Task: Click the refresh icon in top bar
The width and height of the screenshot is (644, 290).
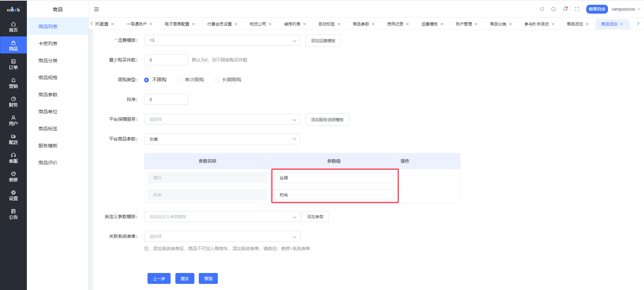Action: tap(542, 9)
